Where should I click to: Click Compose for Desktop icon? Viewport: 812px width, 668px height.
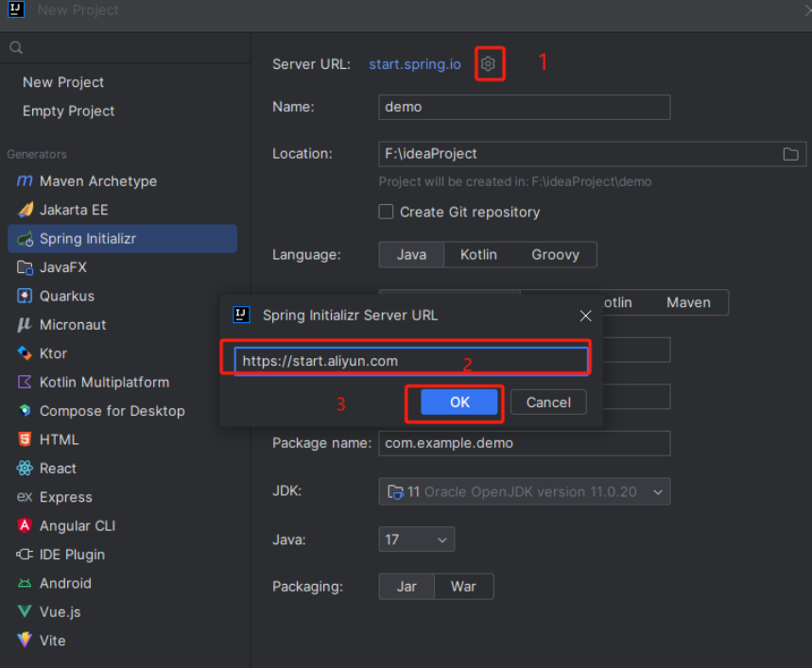[25, 411]
